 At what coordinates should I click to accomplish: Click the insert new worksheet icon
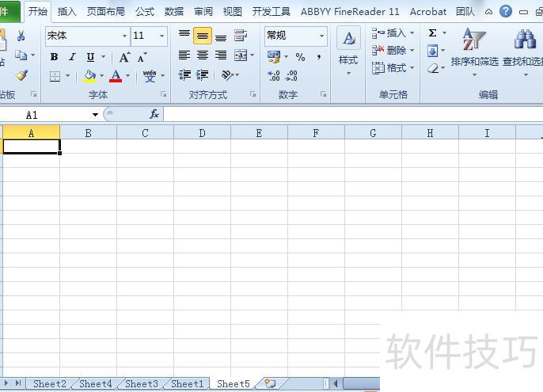pyautogui.click(x=270, y=383)
